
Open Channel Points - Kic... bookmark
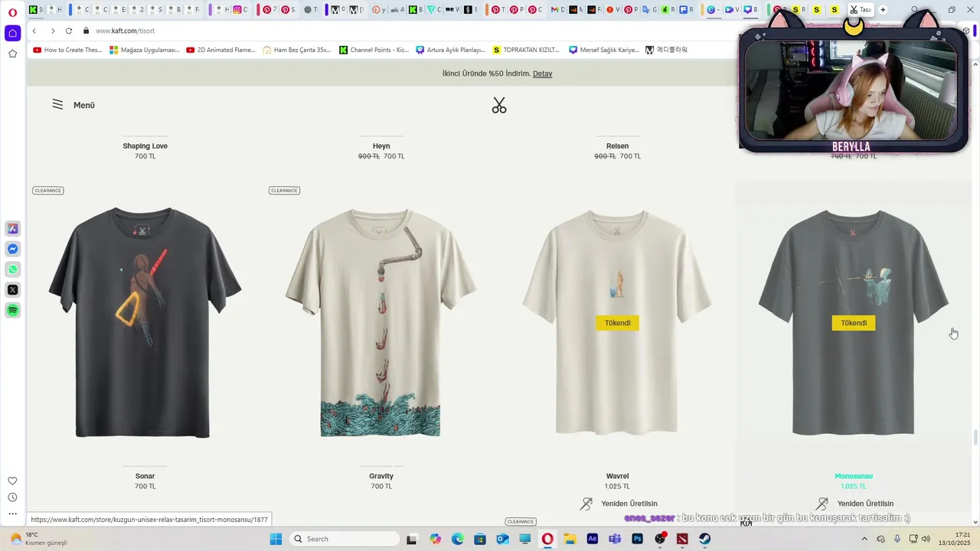pos(374,50)
